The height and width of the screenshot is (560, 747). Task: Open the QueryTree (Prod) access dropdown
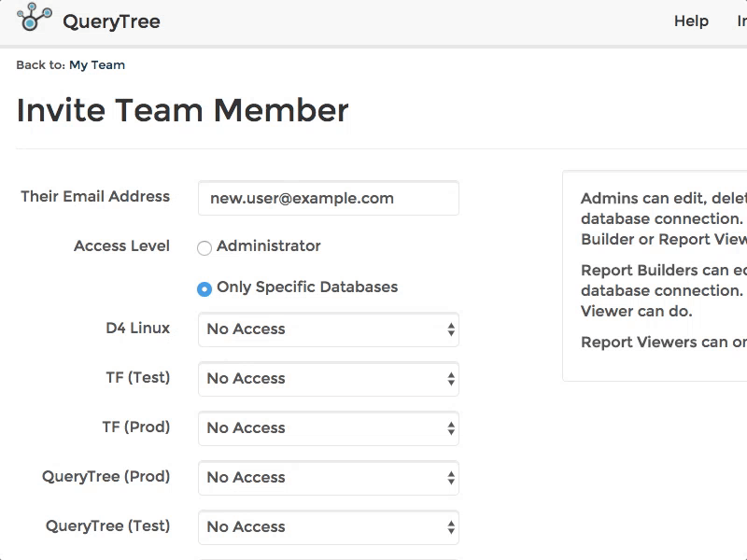coord(329,478)
